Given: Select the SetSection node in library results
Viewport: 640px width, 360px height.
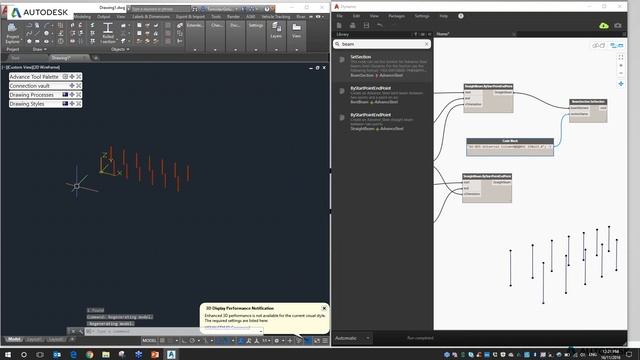Looking at the screenshot, I should tap(382, 66).
